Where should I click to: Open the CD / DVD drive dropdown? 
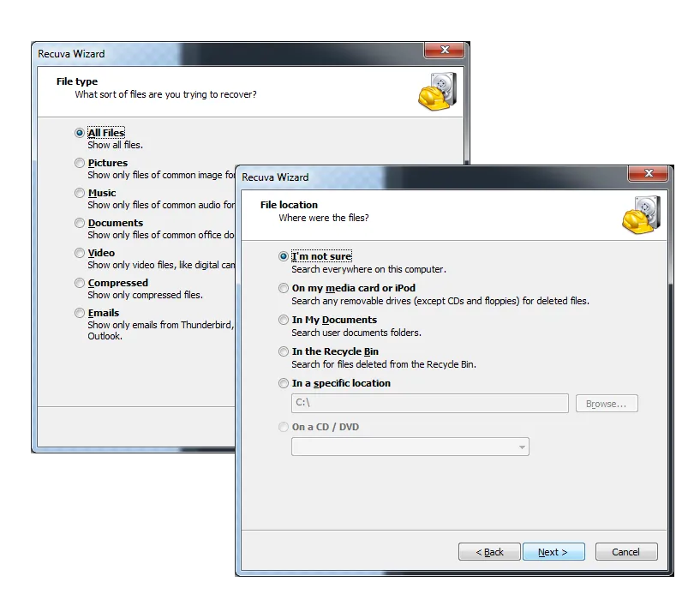pos(410,447)
